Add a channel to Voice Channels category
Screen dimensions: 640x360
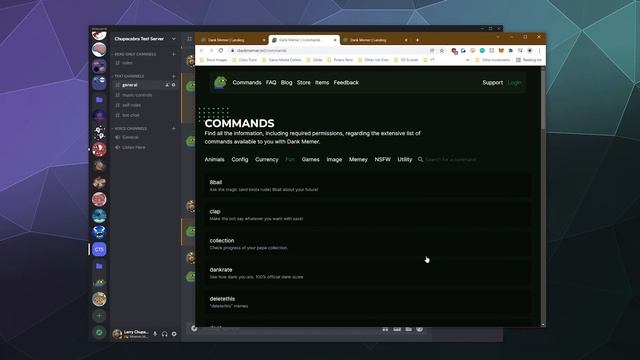(x=173, y=129)
